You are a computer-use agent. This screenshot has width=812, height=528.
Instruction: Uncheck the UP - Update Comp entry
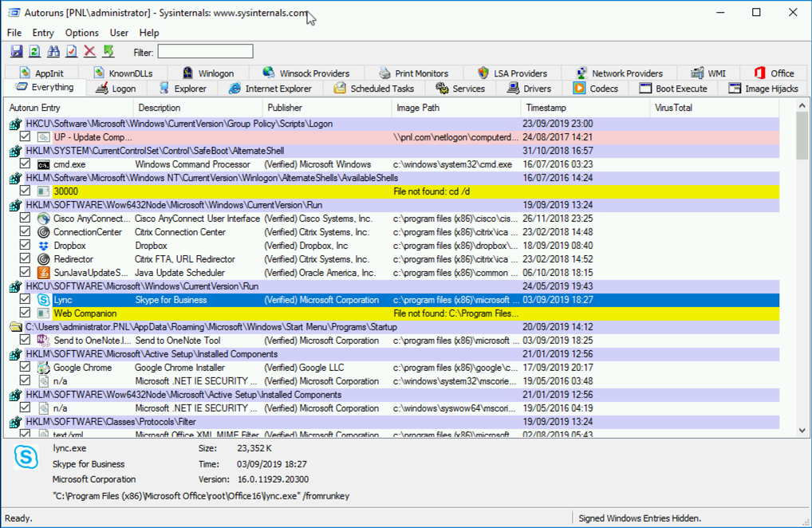[x=25, y=136]
